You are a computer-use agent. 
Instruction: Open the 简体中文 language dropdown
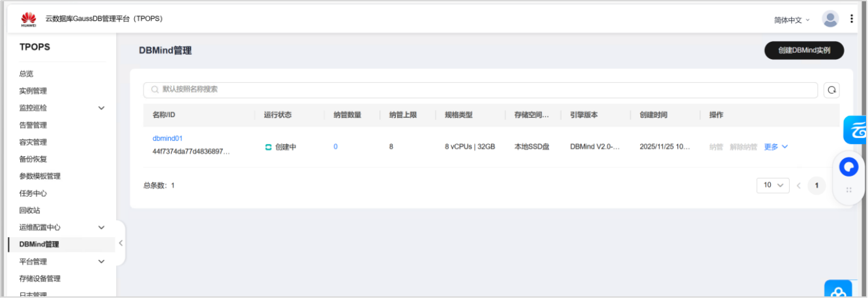pos(792,20)
